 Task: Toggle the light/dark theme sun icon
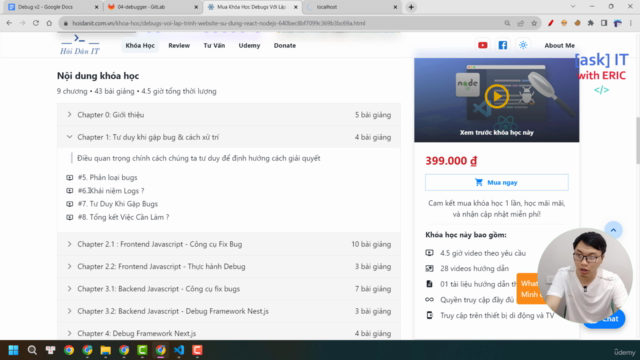coord(523,45)
